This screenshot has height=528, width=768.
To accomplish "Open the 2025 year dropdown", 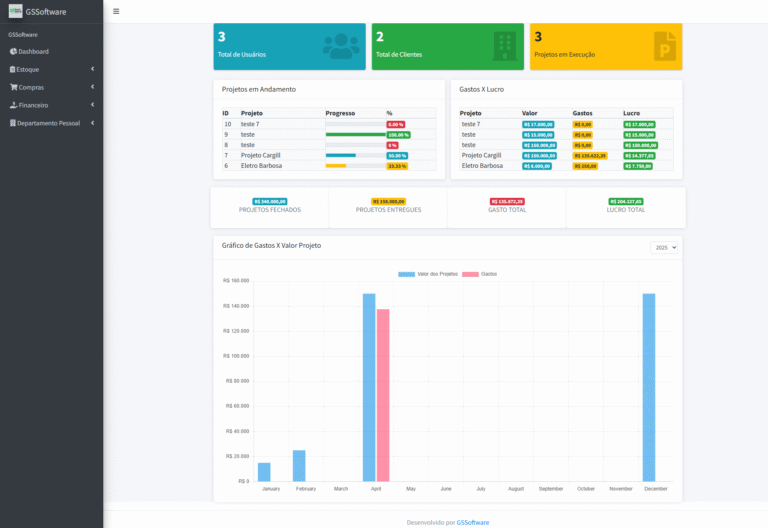I will [664, 247].
